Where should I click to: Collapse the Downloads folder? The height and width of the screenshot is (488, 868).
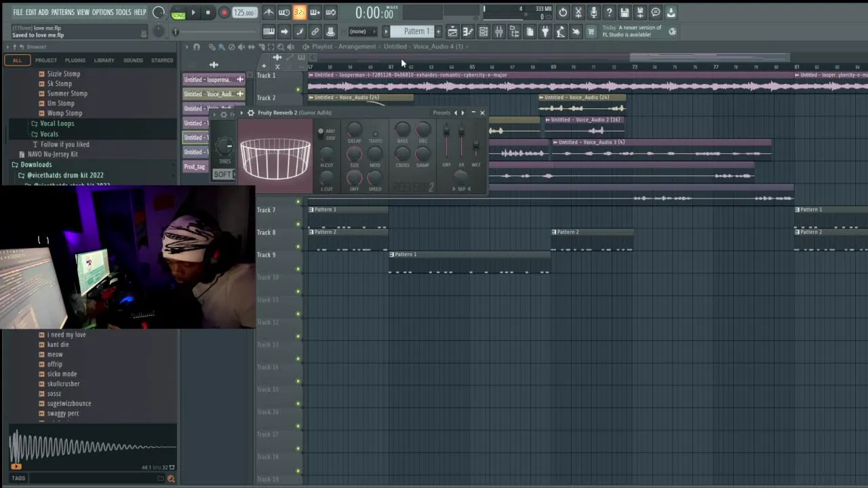(x=36, y=165)
